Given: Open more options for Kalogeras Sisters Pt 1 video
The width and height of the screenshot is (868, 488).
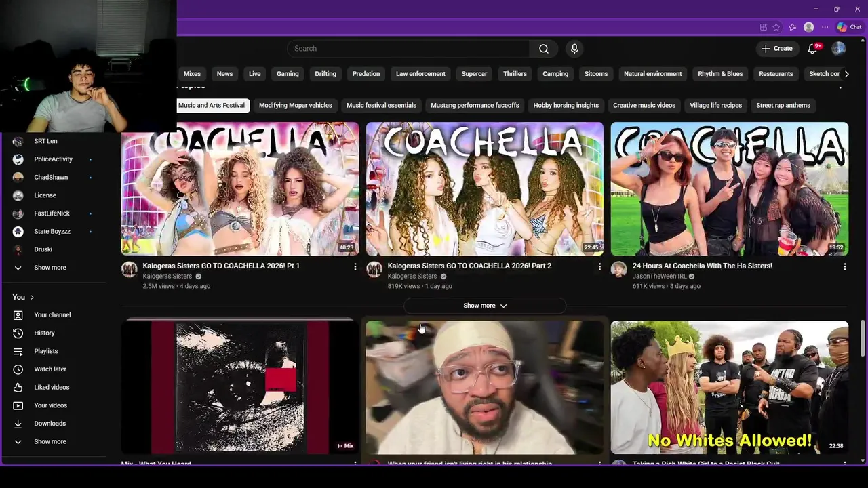Looking at the screenshot, I should (x=355, y=267).
